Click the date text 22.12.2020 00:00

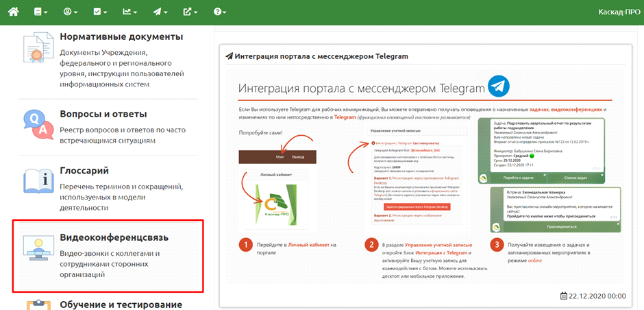pos(597,296)
